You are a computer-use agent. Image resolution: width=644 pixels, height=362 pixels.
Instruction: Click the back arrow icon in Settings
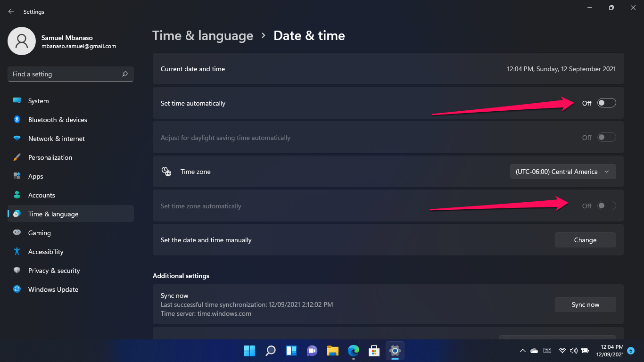[11, 11]
